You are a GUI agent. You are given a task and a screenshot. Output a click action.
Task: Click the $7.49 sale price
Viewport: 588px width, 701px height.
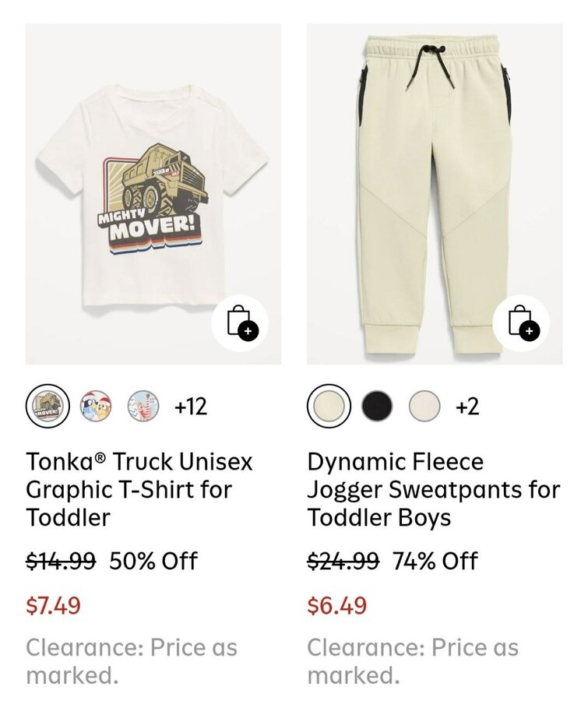54,605
